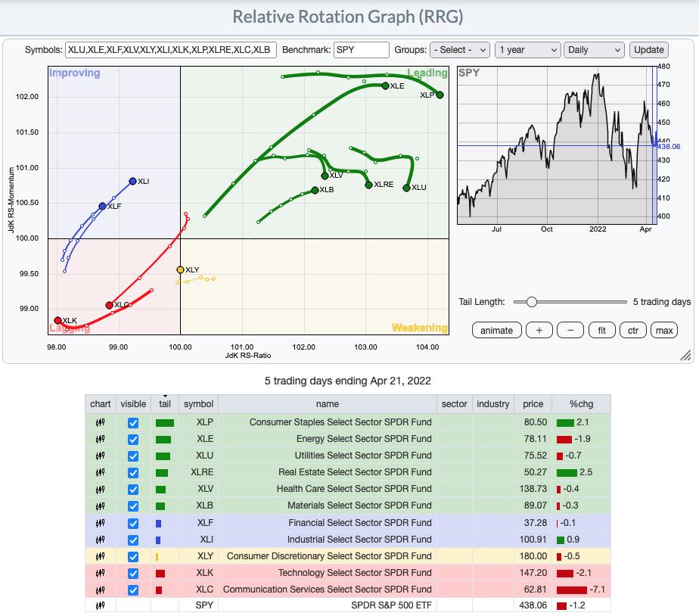699x616 pixels.
Task: Zoom in with the plus button
Action: (x=539, y=331)
